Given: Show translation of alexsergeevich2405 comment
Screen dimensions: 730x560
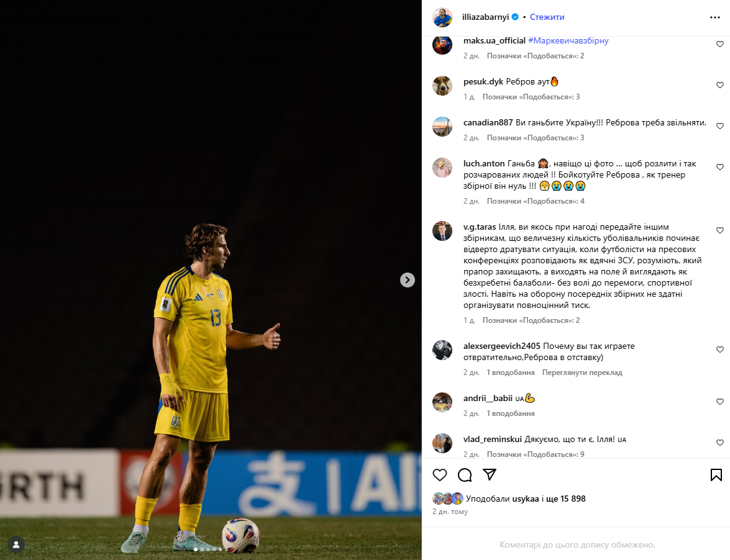Looking at the screenshot, I should (582, 373).
